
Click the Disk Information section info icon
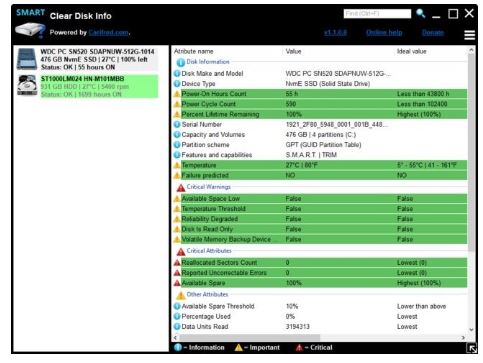(181, 62)
